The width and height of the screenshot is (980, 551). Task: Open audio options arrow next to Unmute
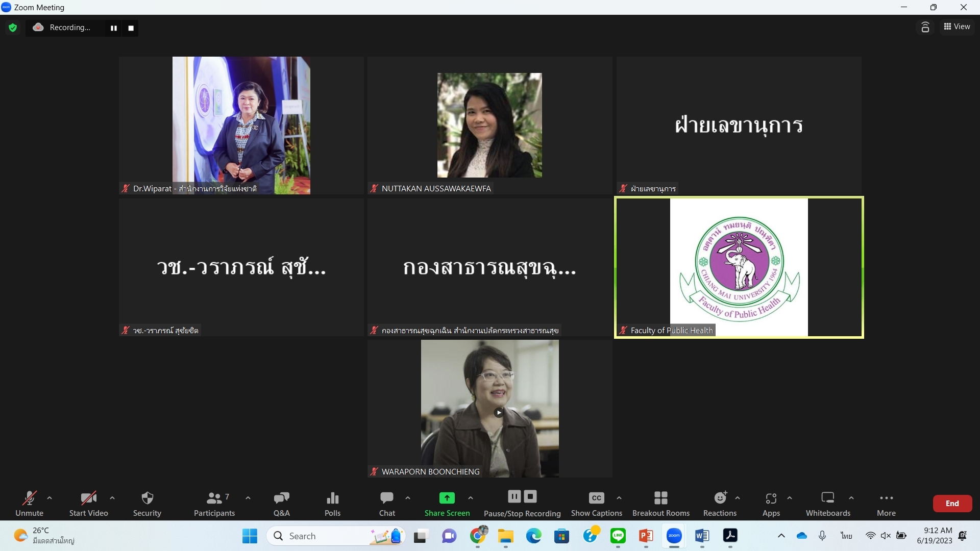pos(50,498)
